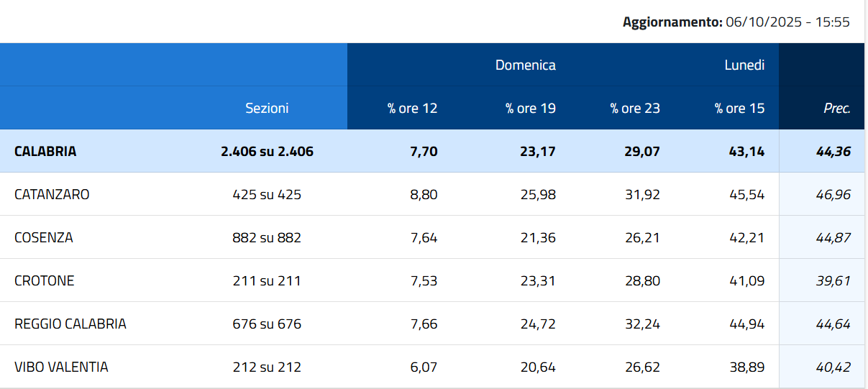Viewport: 868px width, 389px height.
Task: Click the Domenica group header
Action: [x=525, y=65]
